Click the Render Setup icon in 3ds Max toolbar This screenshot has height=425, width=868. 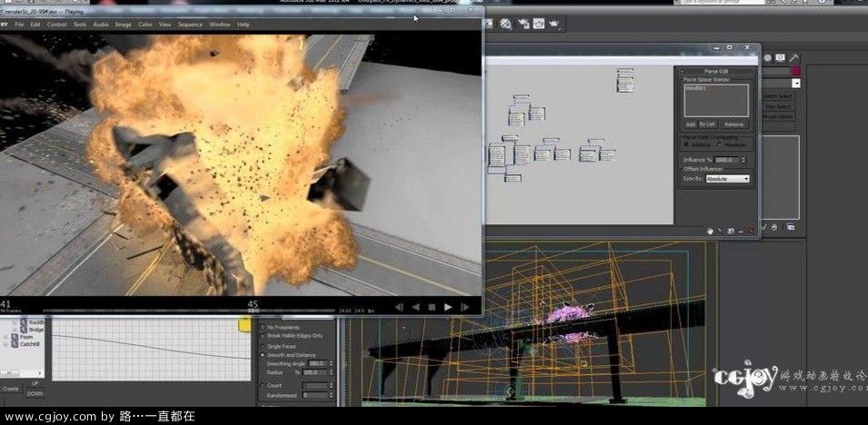point(524,24)
